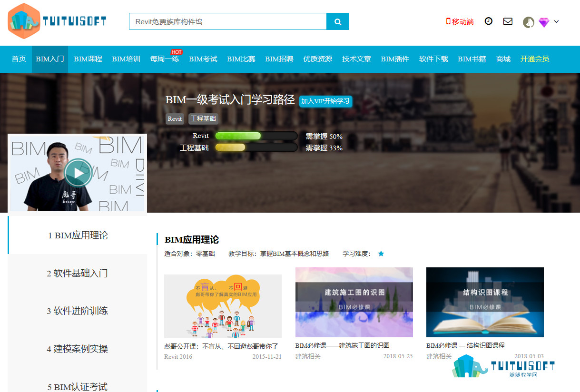
Task: Play the BIM intro video
Action: 78,173
